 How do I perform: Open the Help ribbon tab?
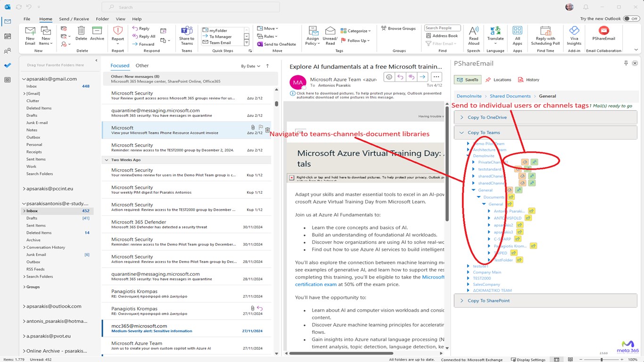coord(137,19)
